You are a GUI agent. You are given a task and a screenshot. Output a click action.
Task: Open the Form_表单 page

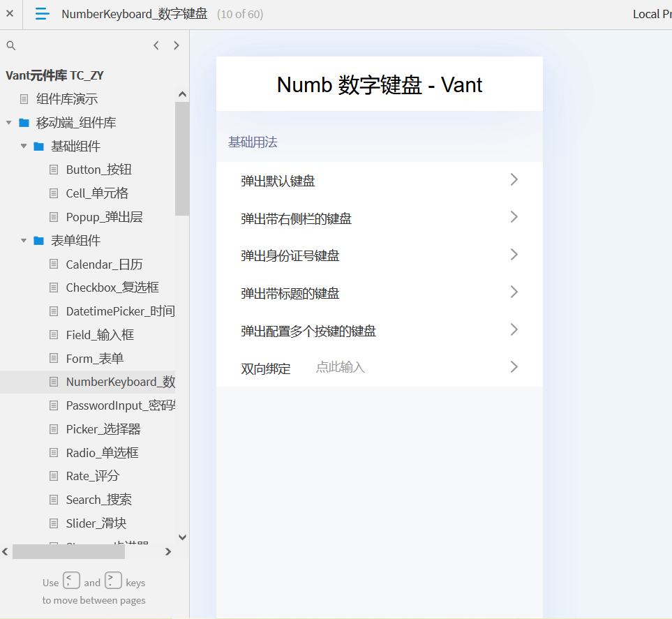95,359
